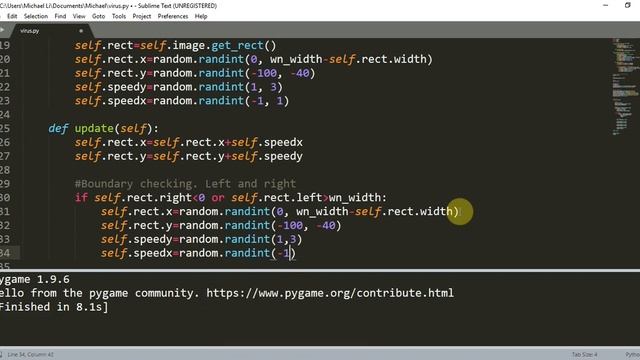Click Python syntax selector in status bar

(x=632, y=354)
